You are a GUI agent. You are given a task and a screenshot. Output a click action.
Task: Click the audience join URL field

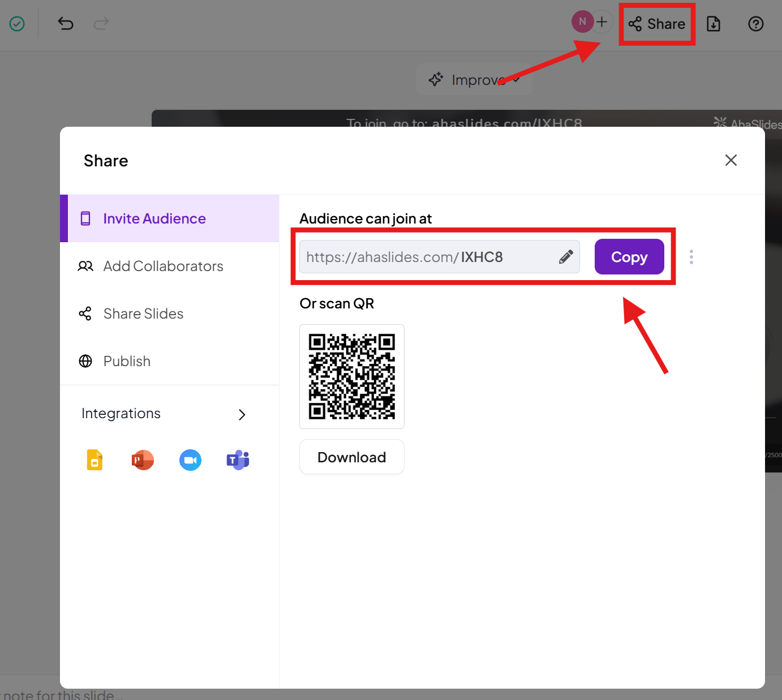424,257
